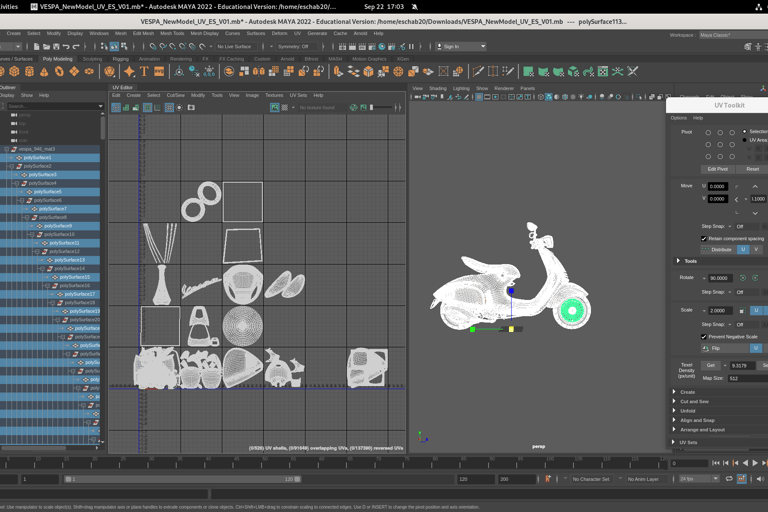Switch to the Rigging shelf tab

pyautogui.click(x=121, y=59)
